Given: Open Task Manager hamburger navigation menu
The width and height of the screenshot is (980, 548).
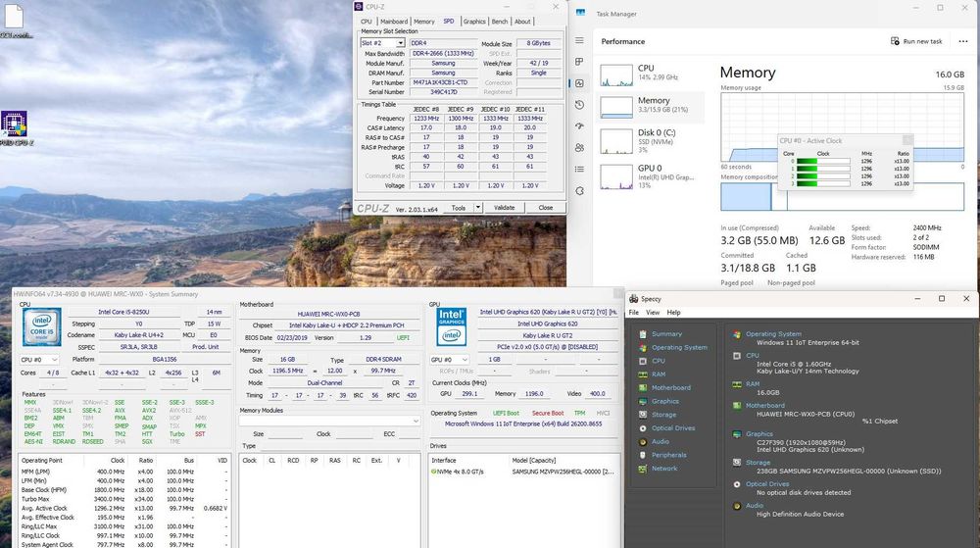Looking at the screenshot, I should pyautogui.click(x=579, y=40).
